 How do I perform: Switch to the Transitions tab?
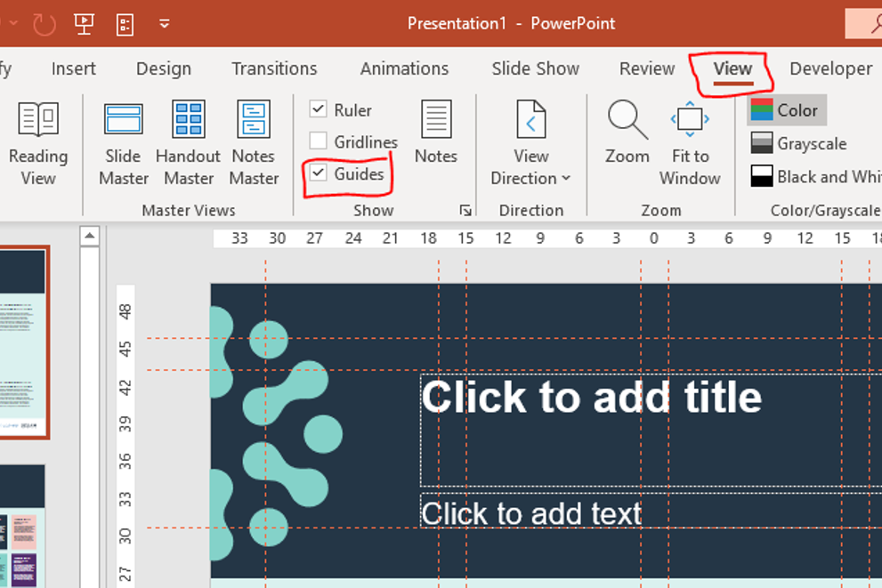274,68
